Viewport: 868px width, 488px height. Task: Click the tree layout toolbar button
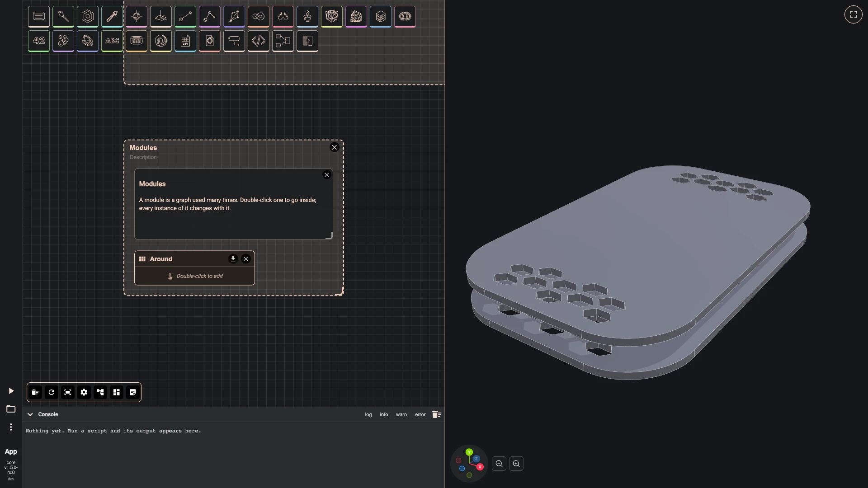coord(100,392)
